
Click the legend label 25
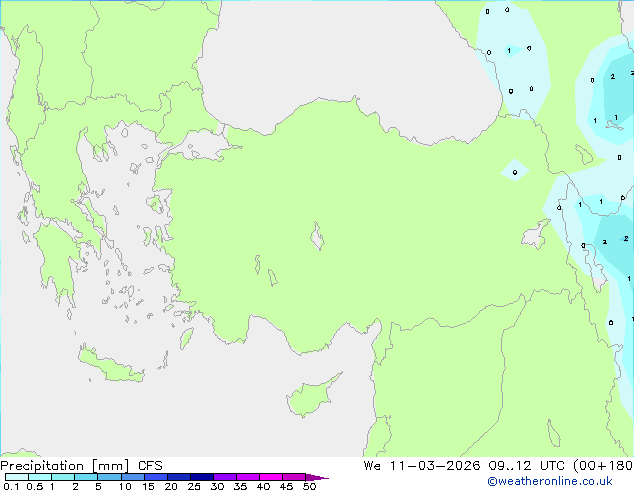(x=194, y=486)
